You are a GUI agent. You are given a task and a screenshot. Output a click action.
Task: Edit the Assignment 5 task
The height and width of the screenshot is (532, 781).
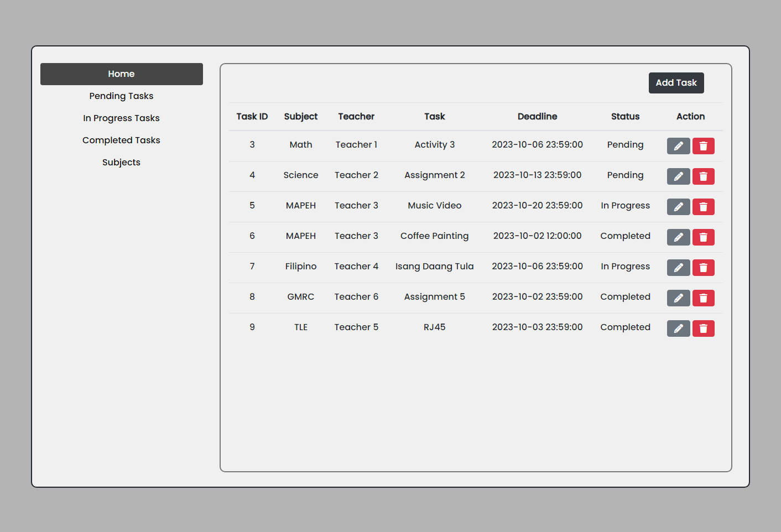coord(678,298)
